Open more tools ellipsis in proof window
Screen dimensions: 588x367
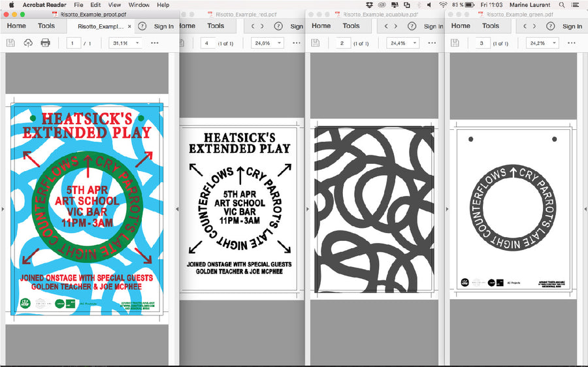pyautogui.click(x=154, y=43)
